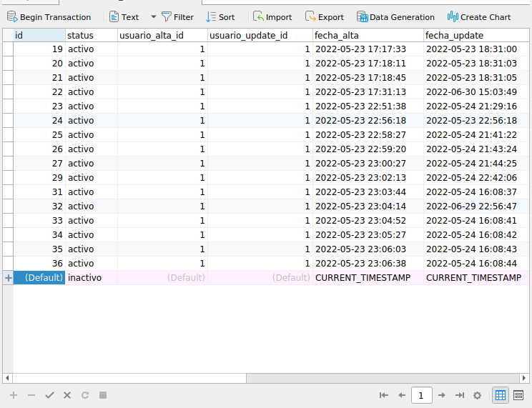Go to the first page of records

(384, 395)
